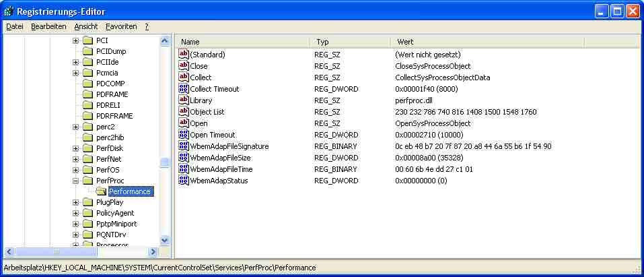Viewport: 644px width, 277px height.
Task: Click the folder icon of PCIDump key
Action: pos(87,51)
